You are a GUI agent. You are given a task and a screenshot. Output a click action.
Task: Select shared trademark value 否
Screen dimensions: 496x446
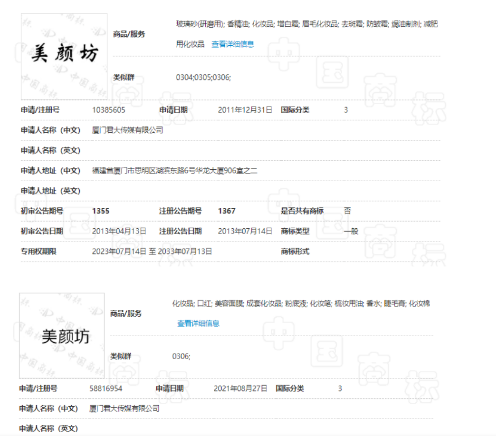coord(347,211)
